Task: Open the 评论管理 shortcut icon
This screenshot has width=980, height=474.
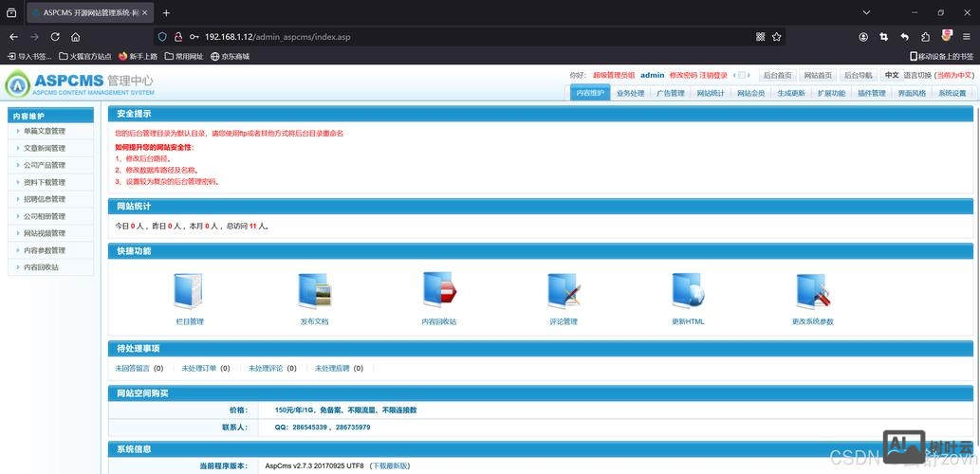Action: coord(564,291)
